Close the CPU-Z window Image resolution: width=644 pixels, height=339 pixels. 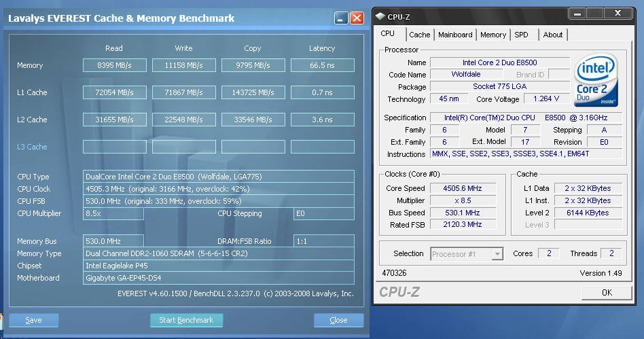point(618,14)
